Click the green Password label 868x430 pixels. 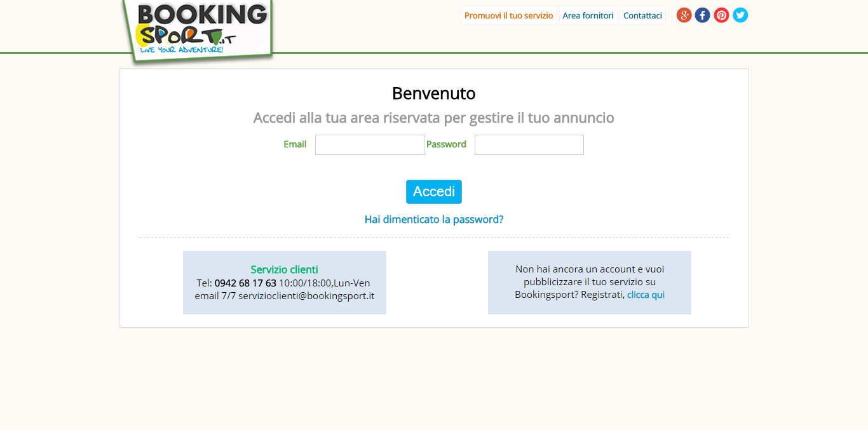point(446,144)
